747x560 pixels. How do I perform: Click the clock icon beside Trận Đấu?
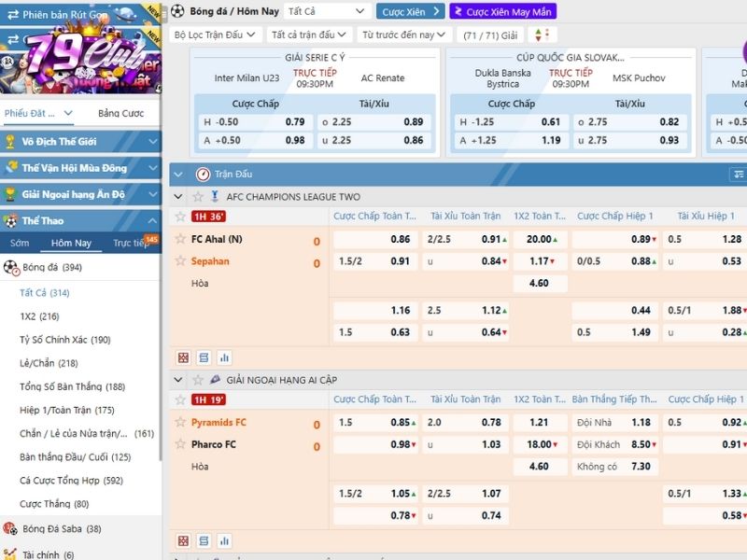coord(203,175)
